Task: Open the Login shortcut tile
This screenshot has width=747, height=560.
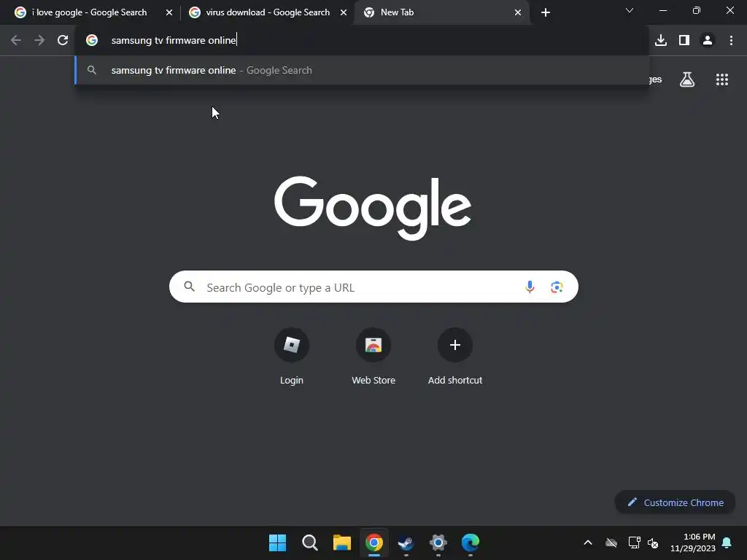Action: click(292, 356)
